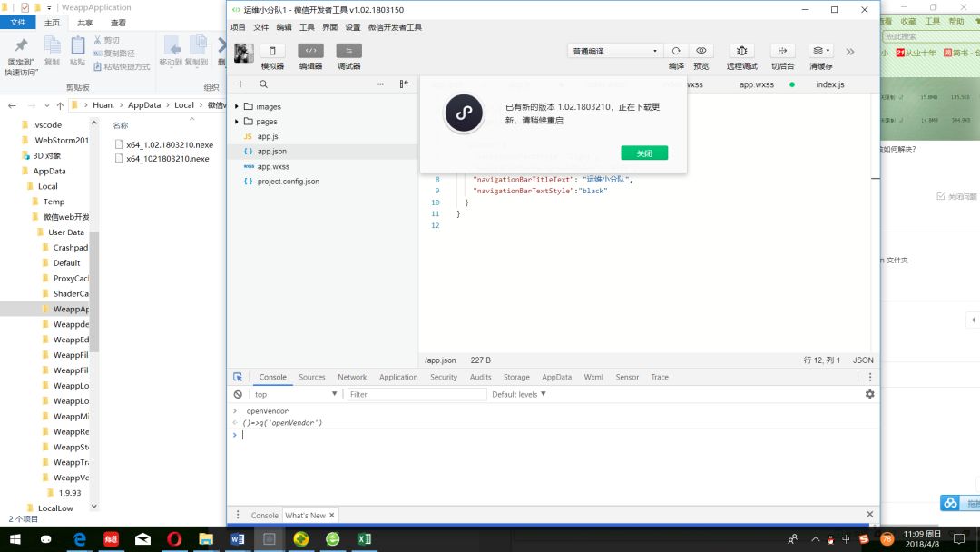The image size is (980, 552).
Task: Open the console settings gear
Action: tap(869, 394)
